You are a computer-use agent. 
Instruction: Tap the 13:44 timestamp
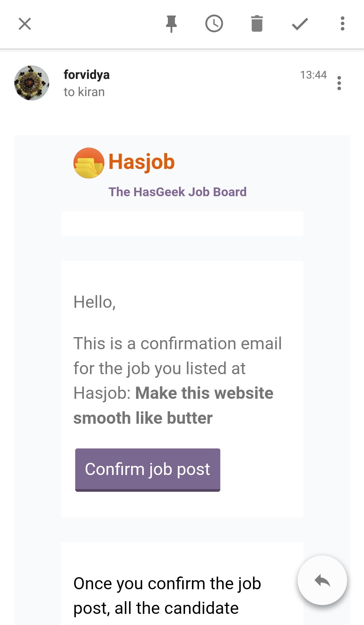pyautogui.click(x=313, y=75)
